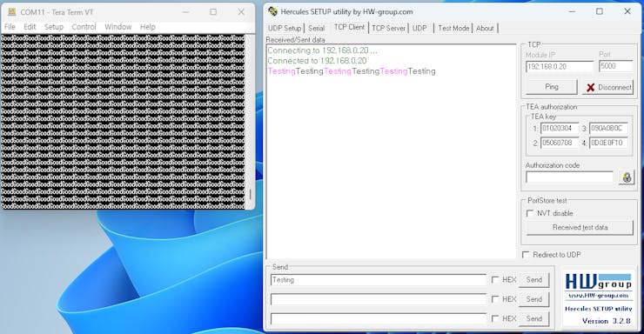Click the HW group logo
This screenshot has height=334, width=644.
click(x=598, y=282)
